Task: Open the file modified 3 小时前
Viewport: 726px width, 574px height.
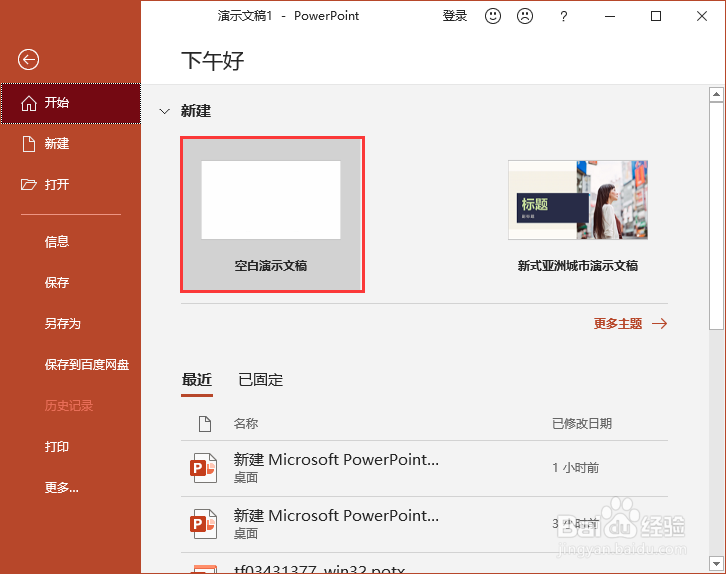Action: [424, 524]
